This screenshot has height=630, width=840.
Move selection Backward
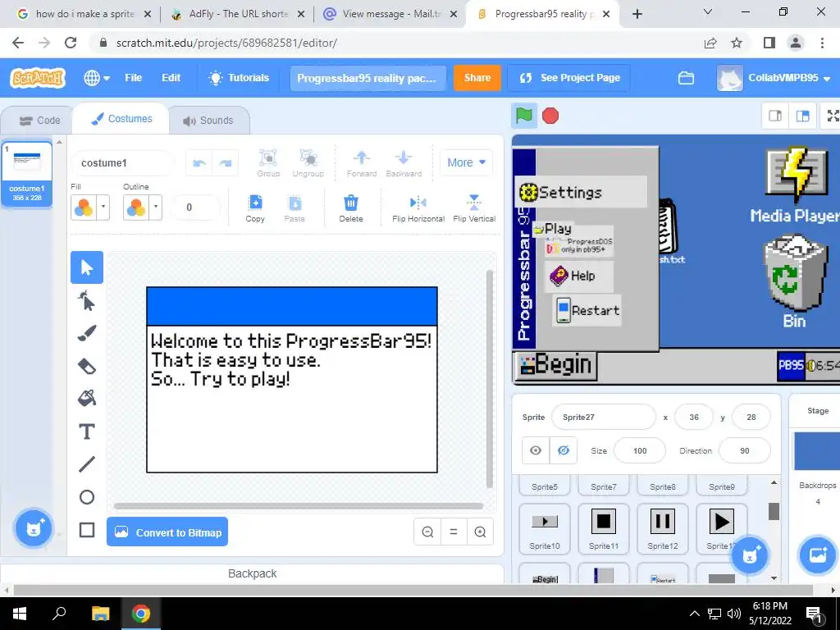(404, 163)
